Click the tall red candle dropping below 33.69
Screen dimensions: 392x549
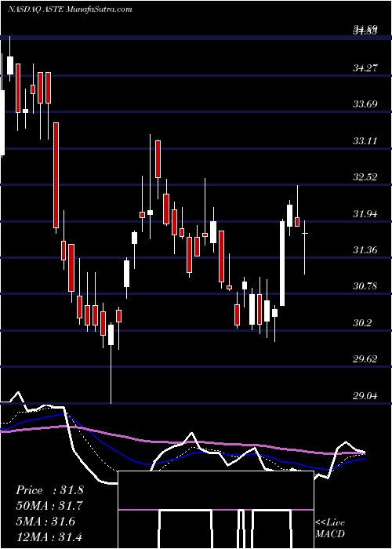tap(56, 176)
